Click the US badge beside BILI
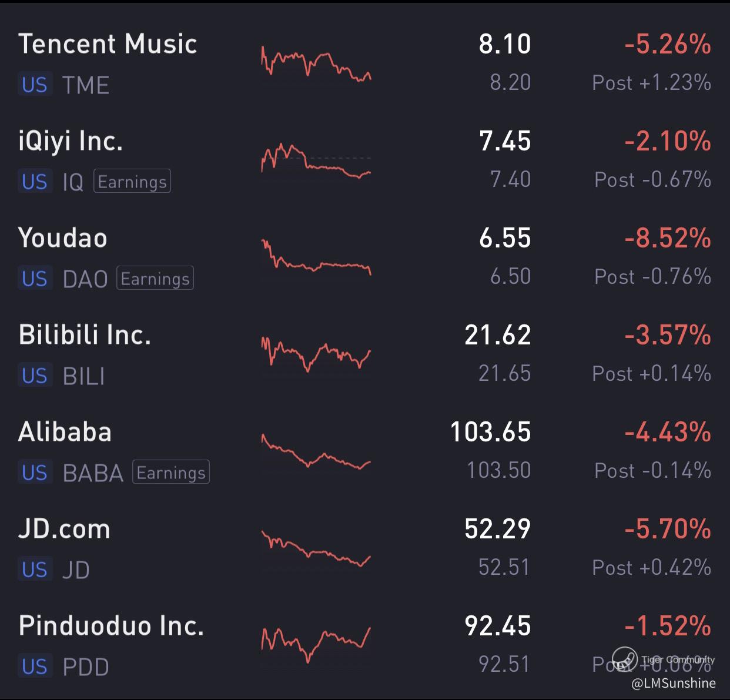This screenshot has height=700, width=730. tap(35, 376)
